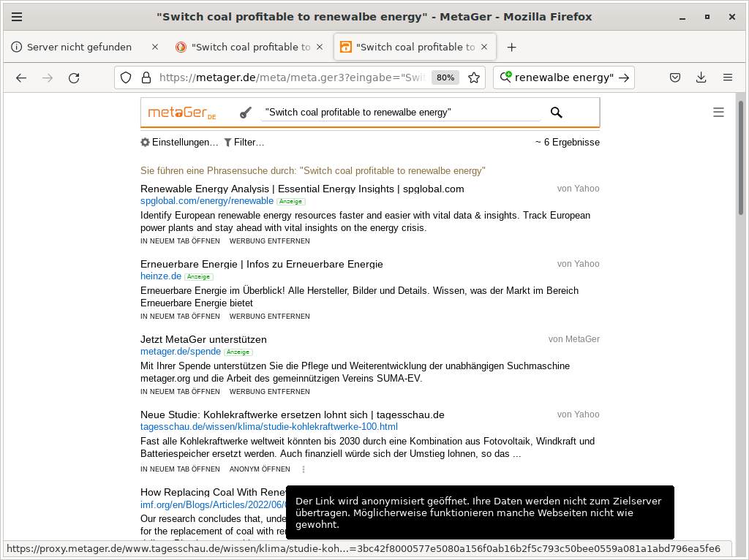Open Einstellungen settings

[179, 143]
